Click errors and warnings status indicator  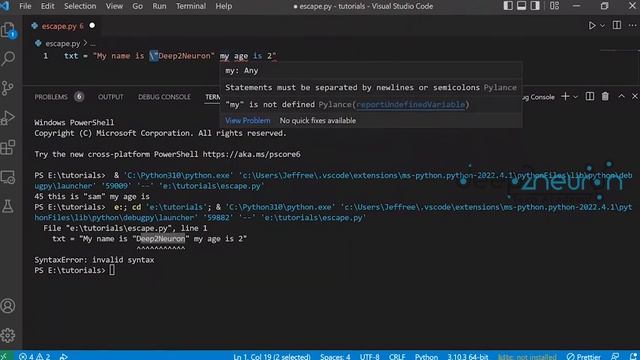click(35, 356)
